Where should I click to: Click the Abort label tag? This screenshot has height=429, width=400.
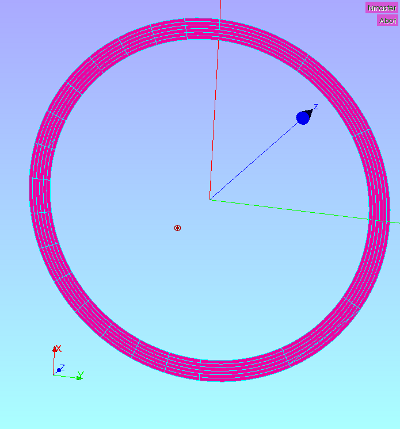388,21
